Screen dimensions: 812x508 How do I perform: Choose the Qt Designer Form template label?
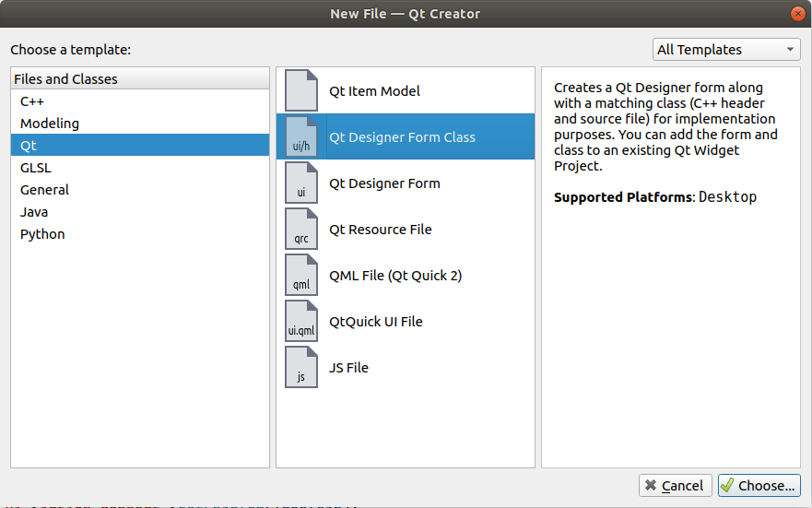pos(384,183)
